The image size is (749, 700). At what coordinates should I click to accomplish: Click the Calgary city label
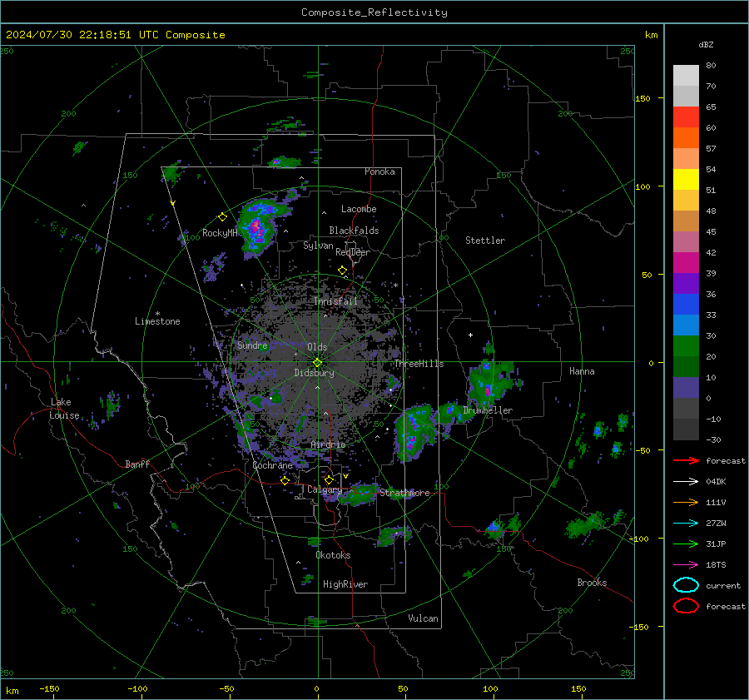tap(325, 489)
